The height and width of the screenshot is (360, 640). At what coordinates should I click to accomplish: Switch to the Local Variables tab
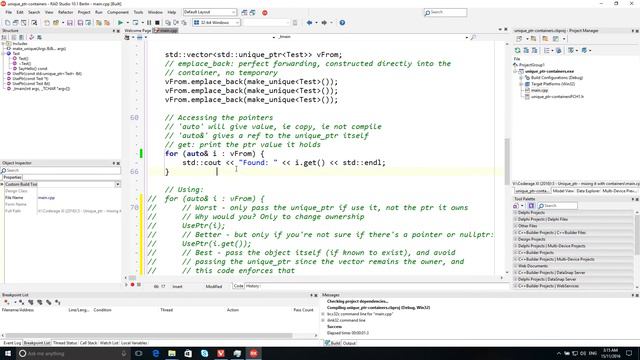pyautogui.click(x=134, y=343)
